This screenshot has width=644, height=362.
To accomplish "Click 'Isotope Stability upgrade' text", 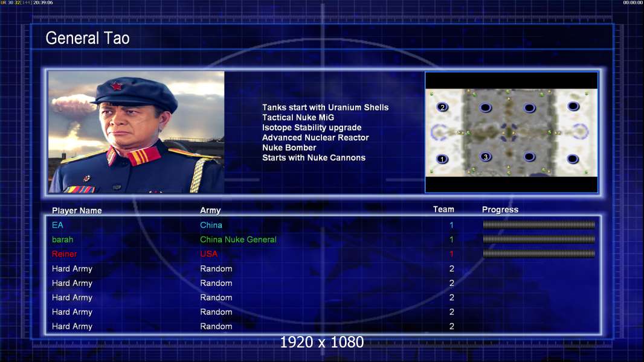I will click(312, 127).
